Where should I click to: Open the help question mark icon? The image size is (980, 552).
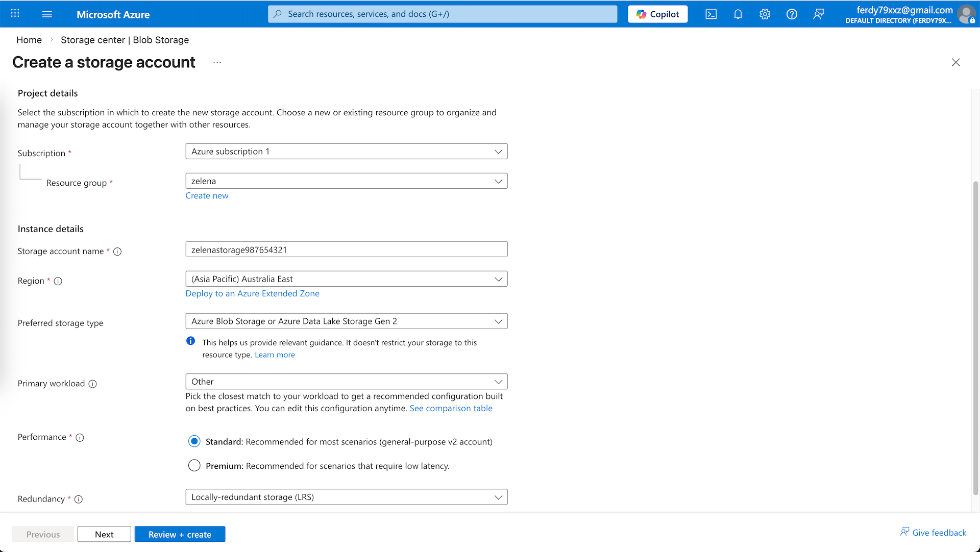click(x=792, y=14)
